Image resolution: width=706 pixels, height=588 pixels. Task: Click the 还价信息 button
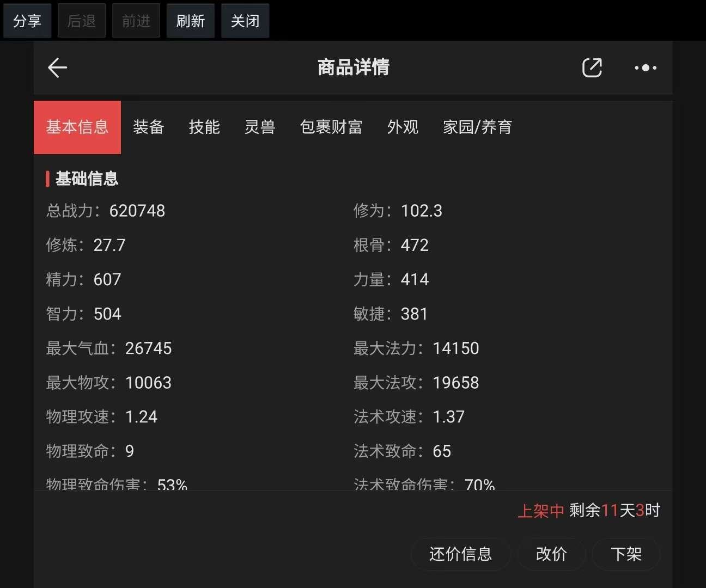[x=460, y=554]
